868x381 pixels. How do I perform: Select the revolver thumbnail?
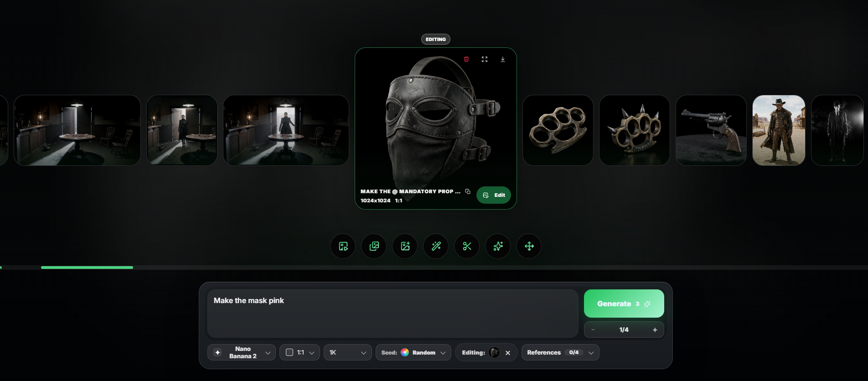[x=711, y=130]
